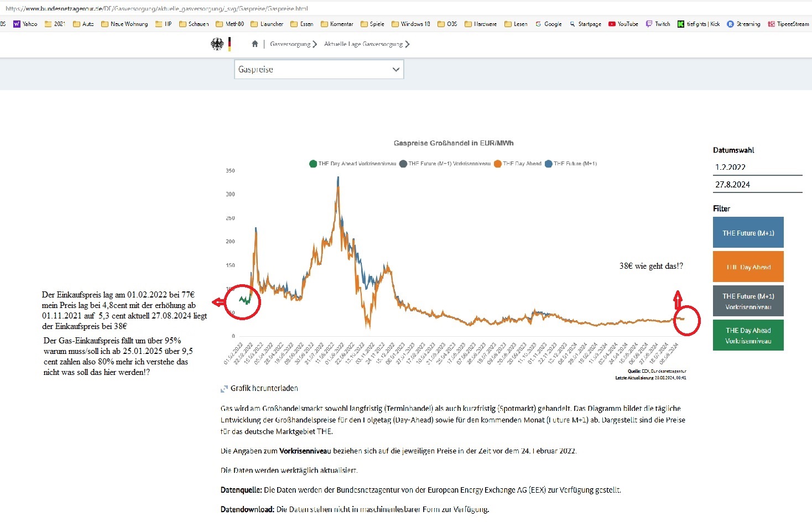Open the tiefights Kick bookmark
Image resolution: width=812 pixels, height=522 pixels.
pos(699,24)
